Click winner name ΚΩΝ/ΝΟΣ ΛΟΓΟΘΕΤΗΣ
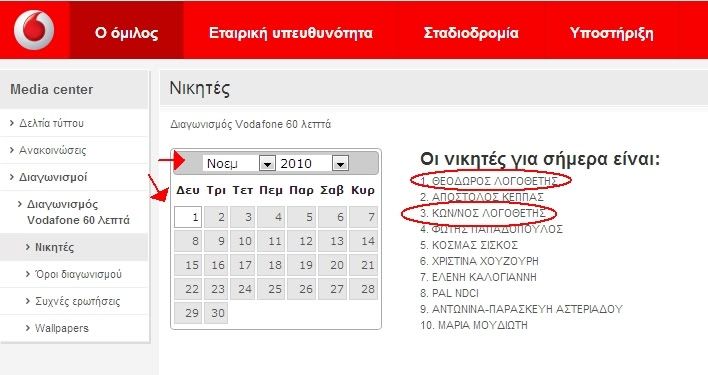708x375 pixels. [x=489, y=213]
